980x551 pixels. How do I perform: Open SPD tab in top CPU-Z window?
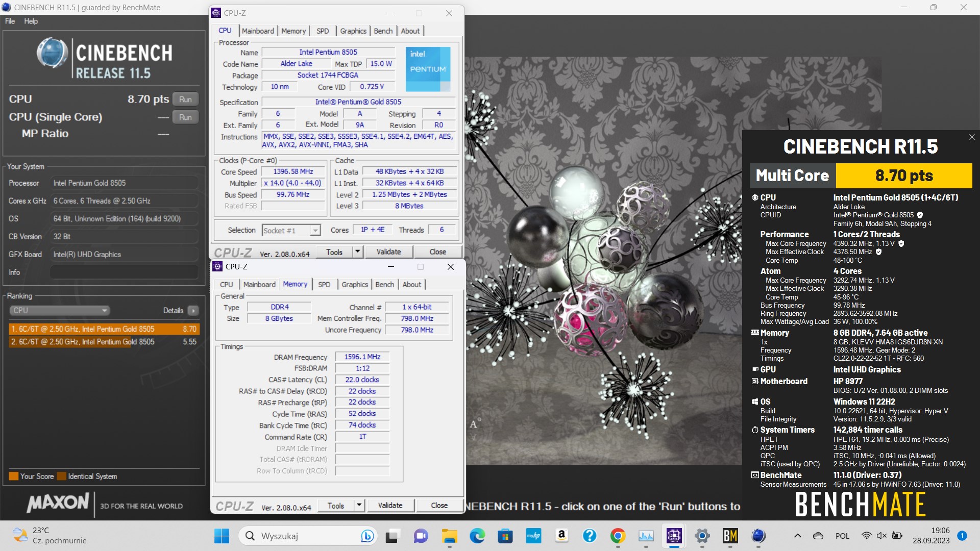(x=323, y=31)
